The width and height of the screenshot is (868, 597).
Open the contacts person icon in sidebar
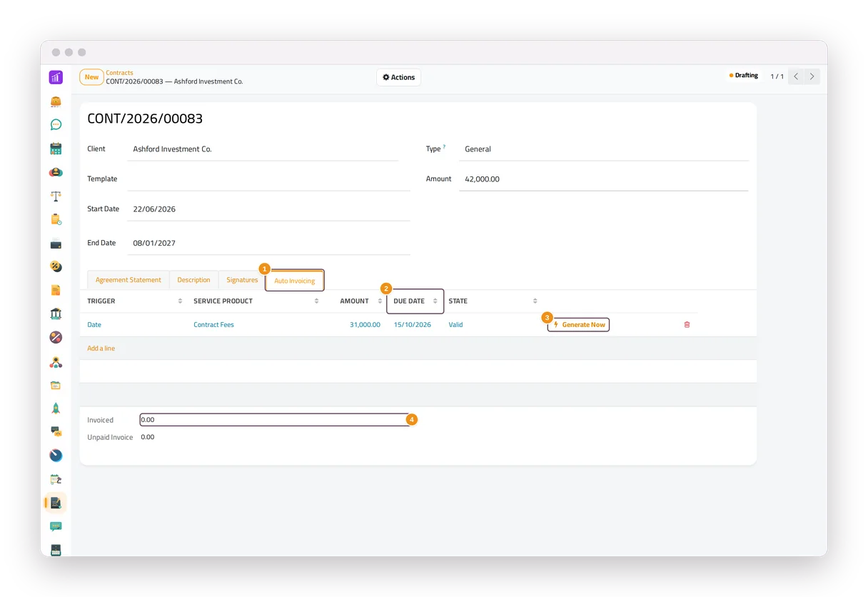(x=56, y=172)
